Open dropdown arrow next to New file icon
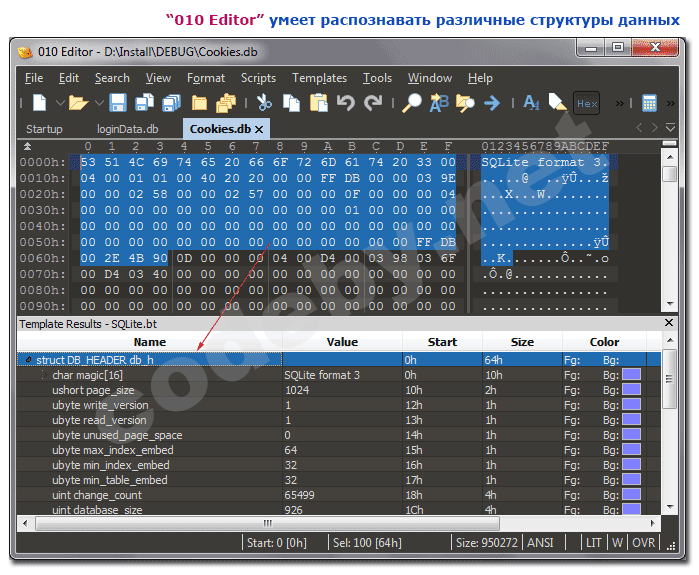Image resolution: width=699 pixels, height=575 pixels. 59,103
